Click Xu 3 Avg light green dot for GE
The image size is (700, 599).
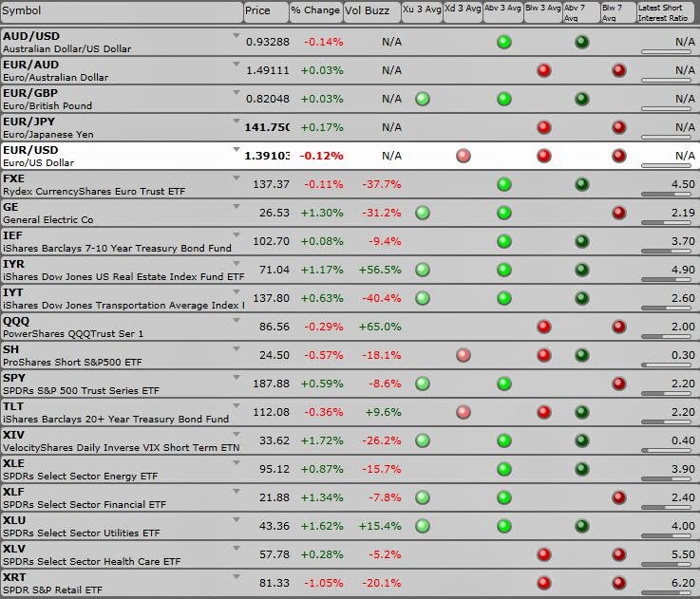(x=423, y=213)
